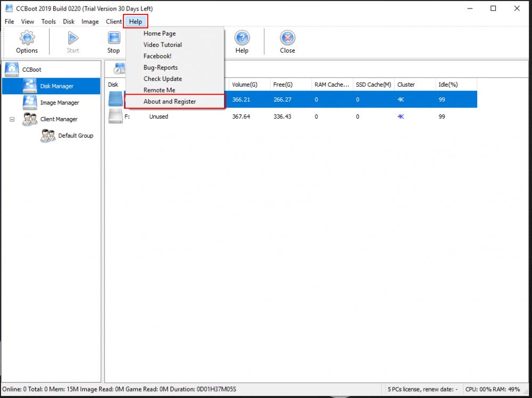Select the CCBoot home icon in tree
This screenshot has height=398, width=532.
(x=12, y=69)
